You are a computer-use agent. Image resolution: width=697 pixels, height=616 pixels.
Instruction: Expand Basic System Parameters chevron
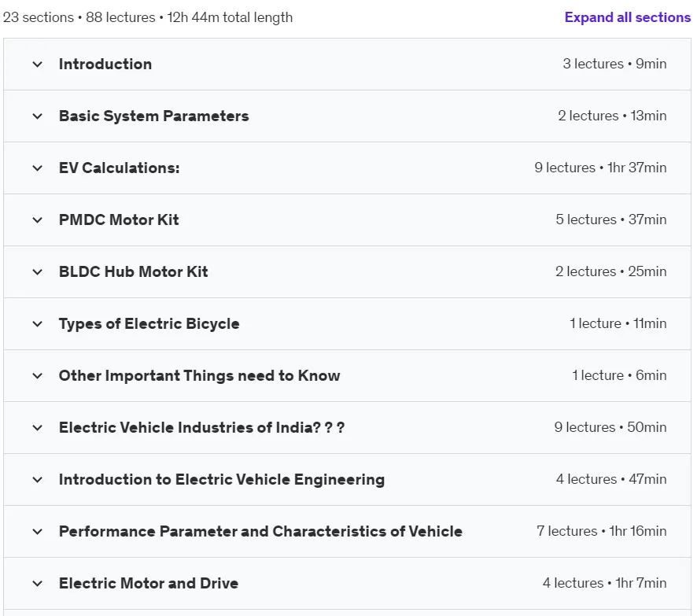(38, 116)
